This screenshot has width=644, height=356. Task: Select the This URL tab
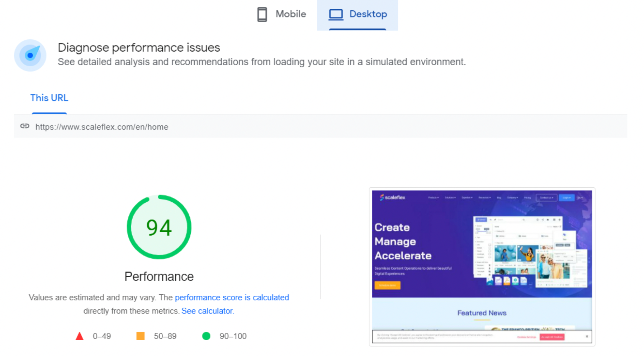click(49, 98)
